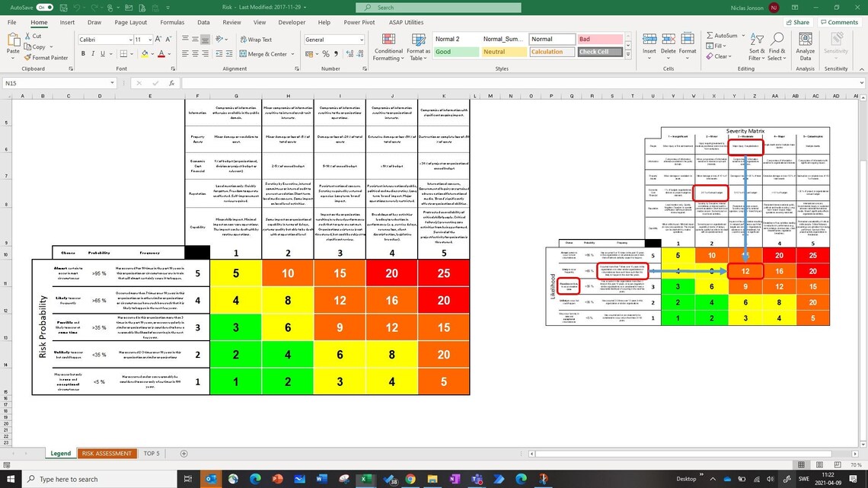Open the Analyze Data tool
868x488 pixels.
[x=804, y=46]
